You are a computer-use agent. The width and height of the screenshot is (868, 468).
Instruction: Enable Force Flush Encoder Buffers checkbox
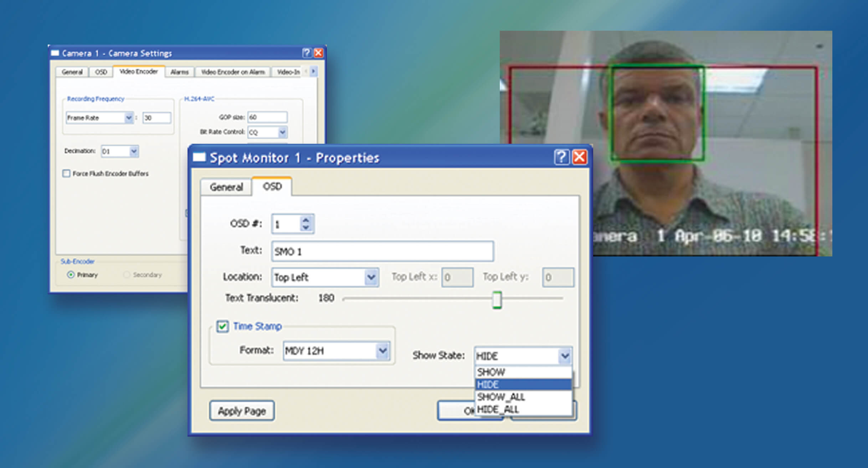tap(66, 174)
